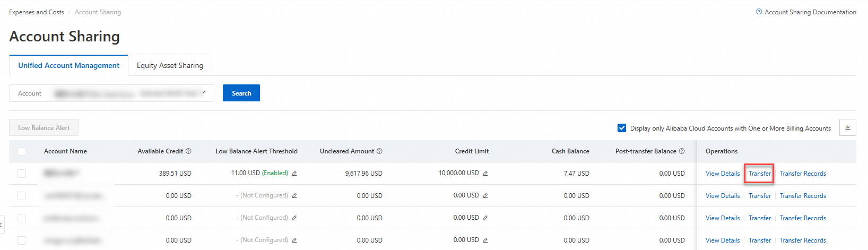This screenshot has height=250, width=868.
Task: Edit the 11.00 USD alert threshold pencil
Action: [x=294, y=174]
